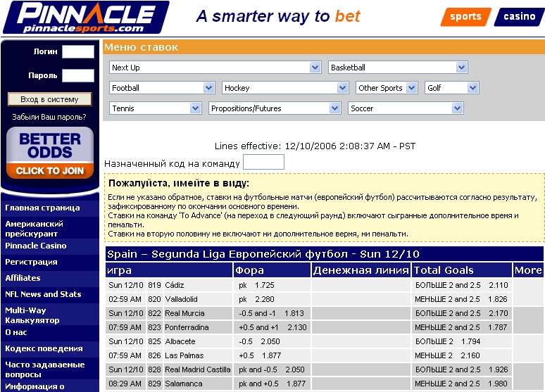The height and width of the screenshot is (392, 545).
Task: Open the Golf dropdown
Action: coord(452,88)
